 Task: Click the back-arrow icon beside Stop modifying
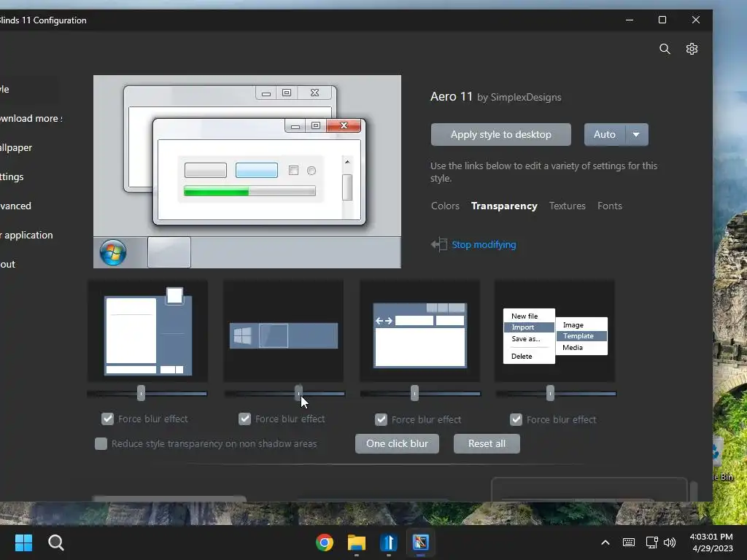[438, 244]
